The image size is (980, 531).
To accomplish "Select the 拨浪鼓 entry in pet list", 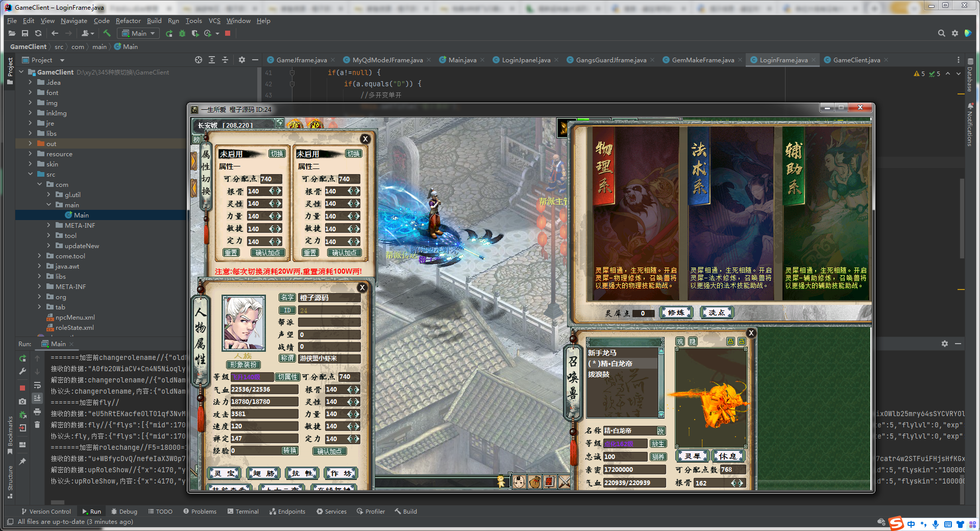I will coord(599,374).
